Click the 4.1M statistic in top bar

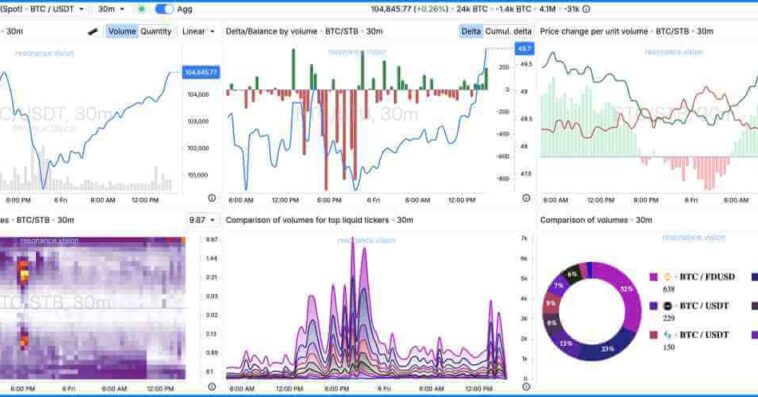(x=547, y=9)
